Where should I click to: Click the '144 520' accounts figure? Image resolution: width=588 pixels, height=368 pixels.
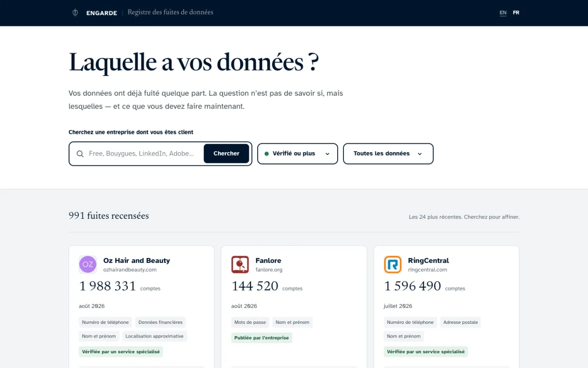click(255, 286)
